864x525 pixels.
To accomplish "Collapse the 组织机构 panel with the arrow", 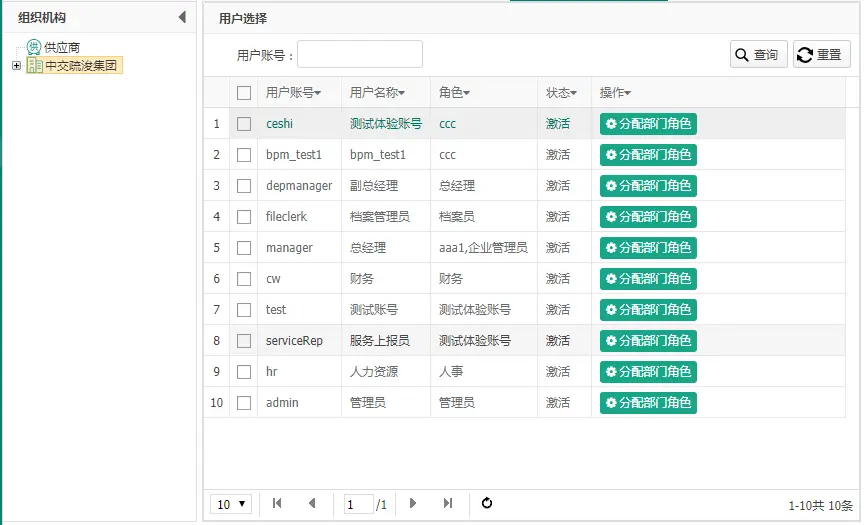I will (x=182, y=17).
